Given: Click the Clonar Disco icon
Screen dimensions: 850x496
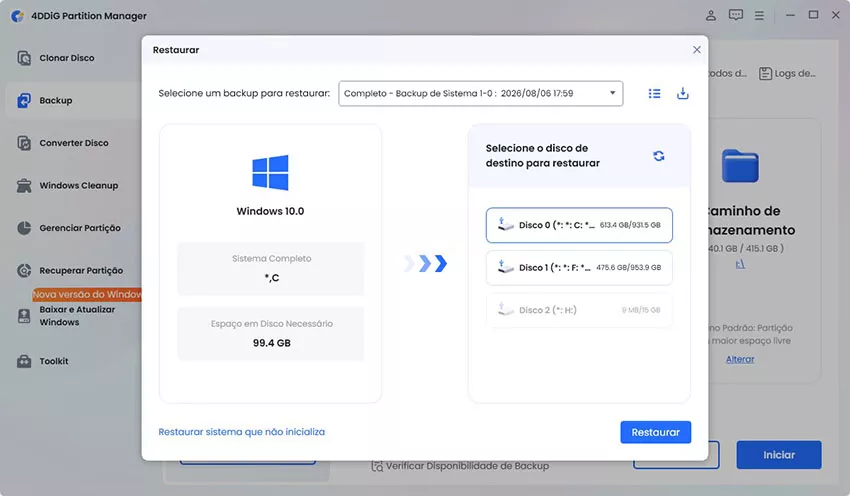Looking at the screenshot, I should (x=24, y=58).
